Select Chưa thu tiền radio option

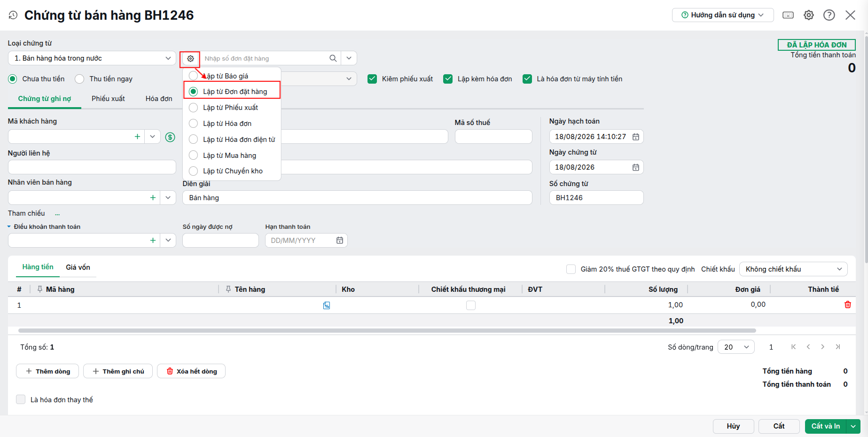pyautogui.click(x=13, y=79)
